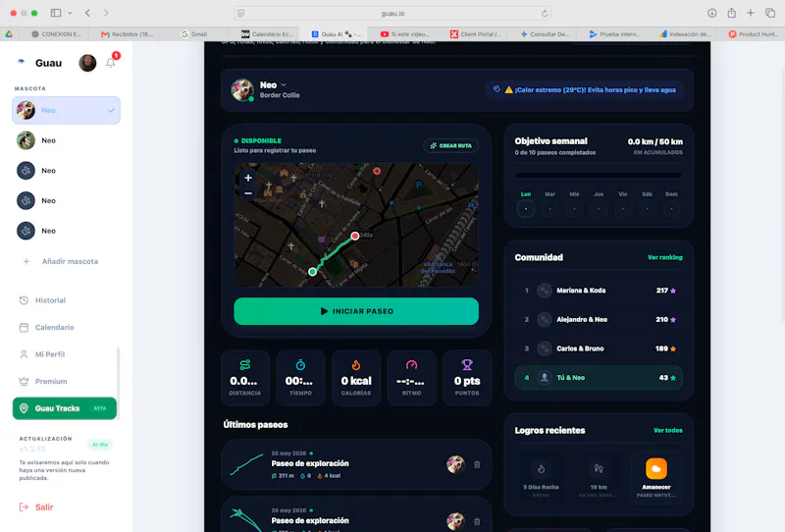This screenshot has height=532, width=785.
Task: Click Salir to log out
Action: 36,506
